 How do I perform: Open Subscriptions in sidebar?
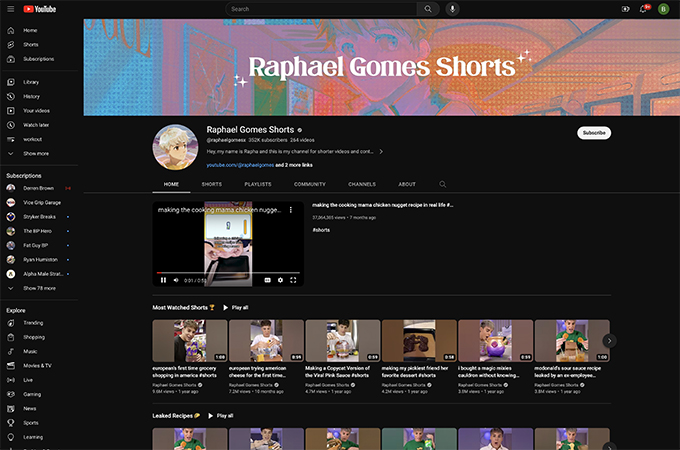click(x=39, y=59)
